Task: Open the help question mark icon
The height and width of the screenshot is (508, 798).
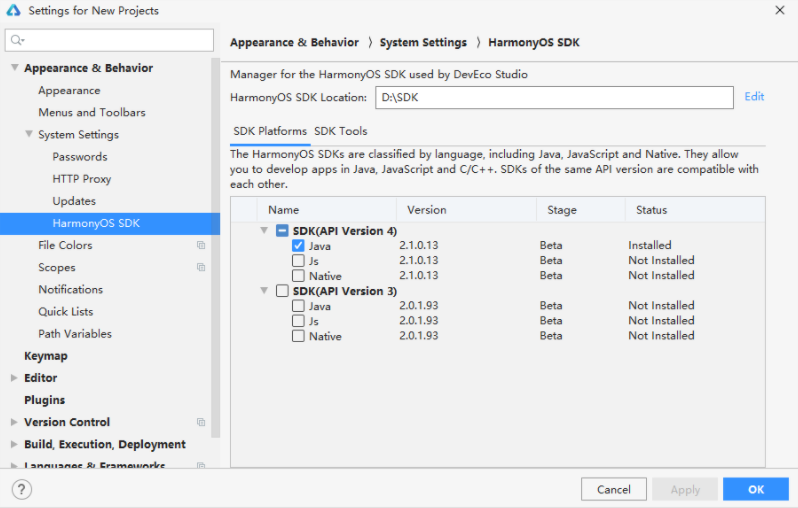Action: 21,490
